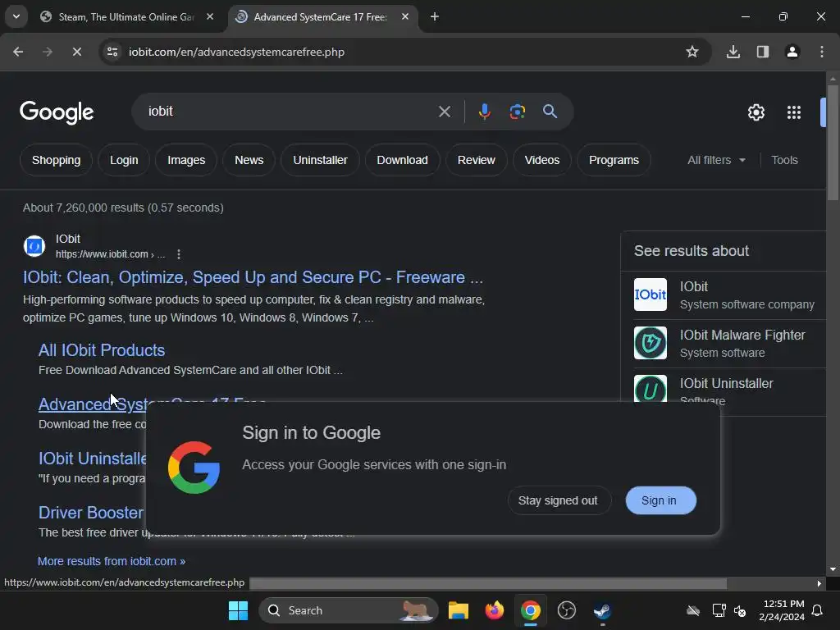
Task: Select the Programs filter chip
Action: [614, 160]
